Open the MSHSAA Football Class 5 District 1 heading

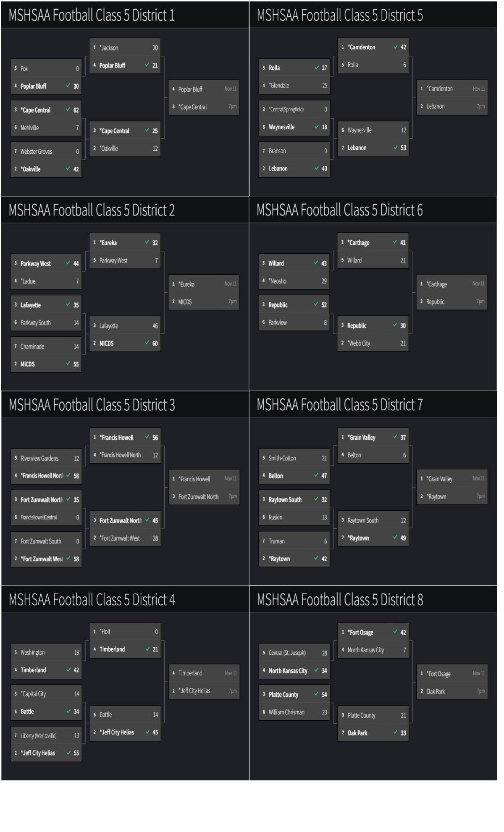(92, 15)
